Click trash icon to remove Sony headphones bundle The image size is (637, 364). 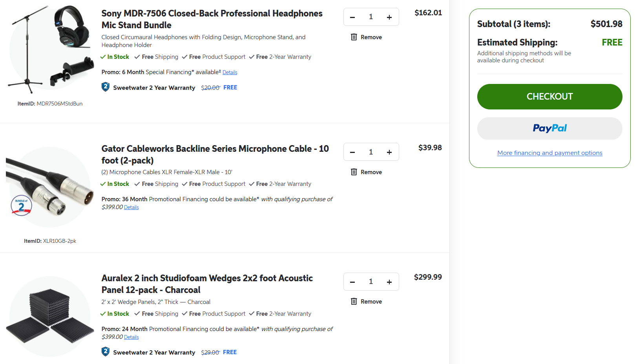click(x=354, y=37)
